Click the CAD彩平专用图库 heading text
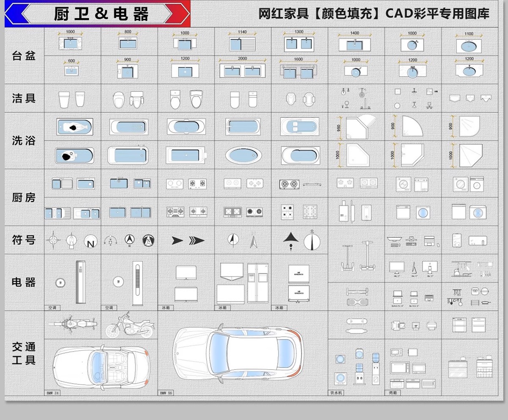Image resolution: width=508 pixels, height=420 pixels. tap(437, 14)
